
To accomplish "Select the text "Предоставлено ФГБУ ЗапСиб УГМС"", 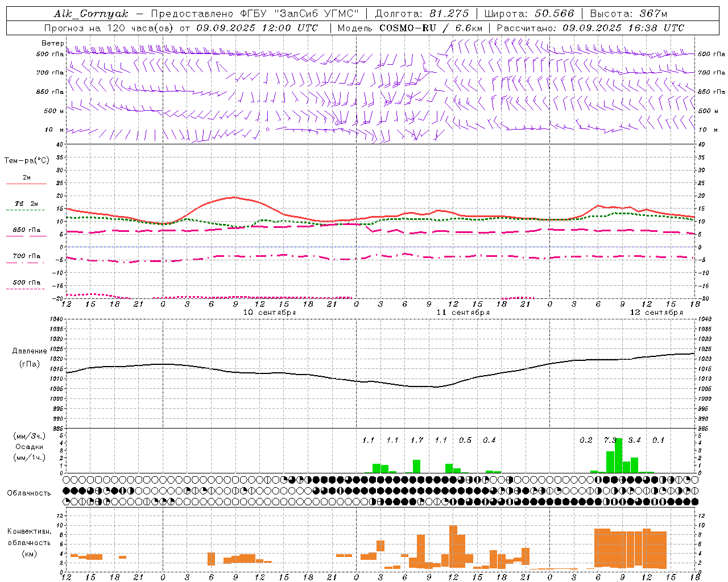I will pos(256,14).
